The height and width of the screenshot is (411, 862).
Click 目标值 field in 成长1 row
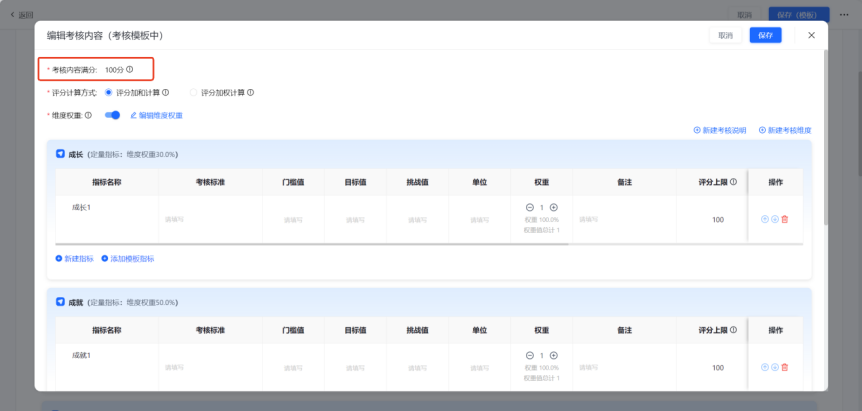tap(355, 220)
